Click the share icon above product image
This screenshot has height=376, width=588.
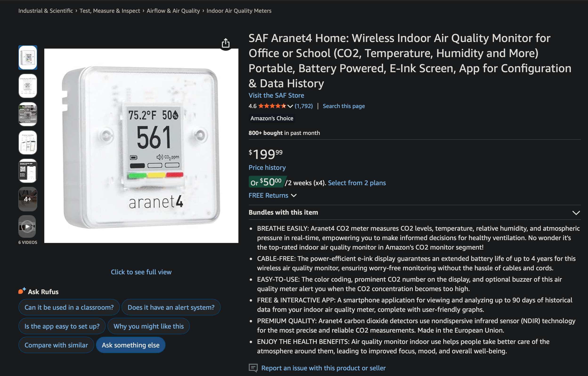click(225, 43)
